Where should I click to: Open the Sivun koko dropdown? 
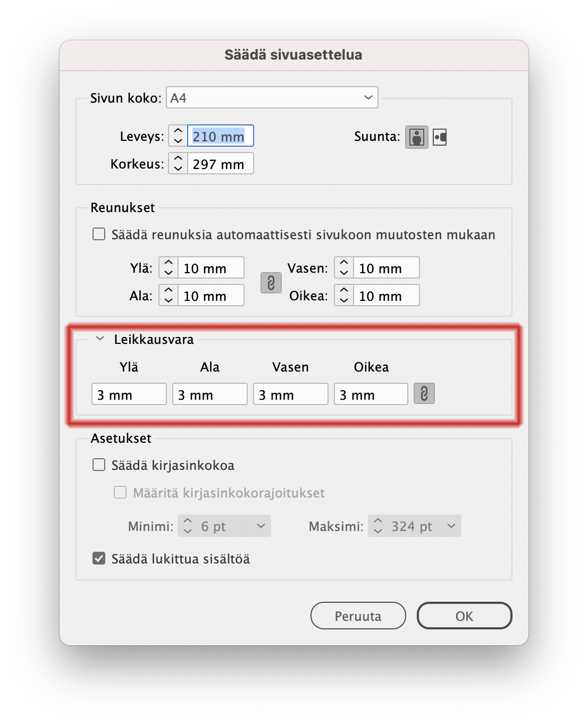tap(272, 97)
